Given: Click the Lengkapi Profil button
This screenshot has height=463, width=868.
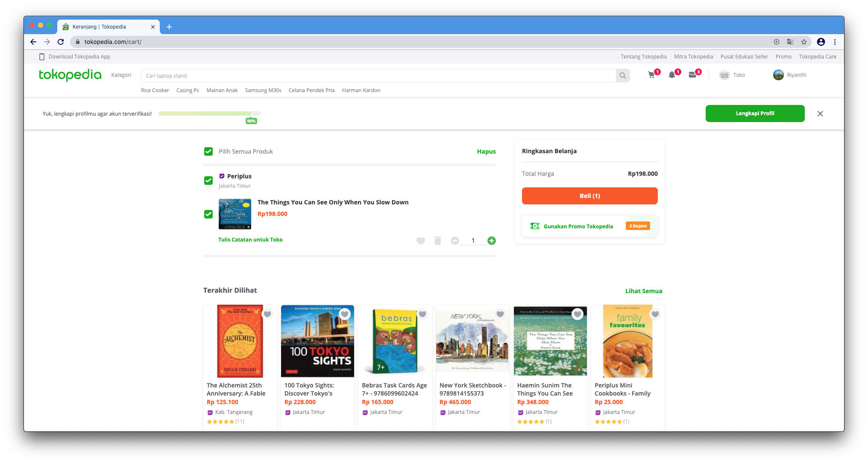Looking at the screenshot, I should click(755, 114).
